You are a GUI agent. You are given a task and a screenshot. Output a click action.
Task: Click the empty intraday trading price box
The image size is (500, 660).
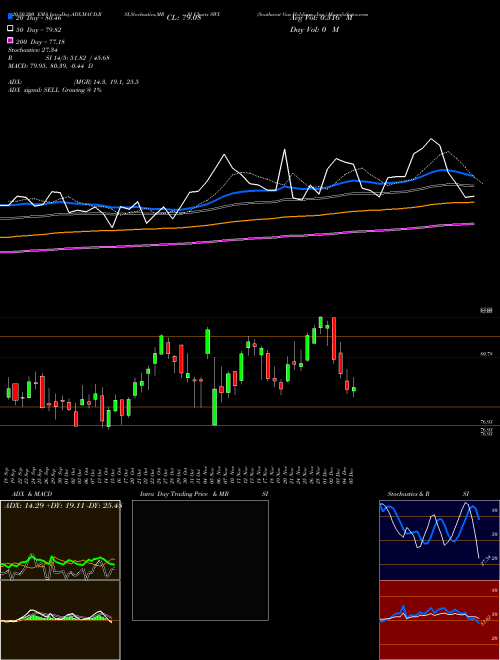pyautogui.click(x=200, y=560)
